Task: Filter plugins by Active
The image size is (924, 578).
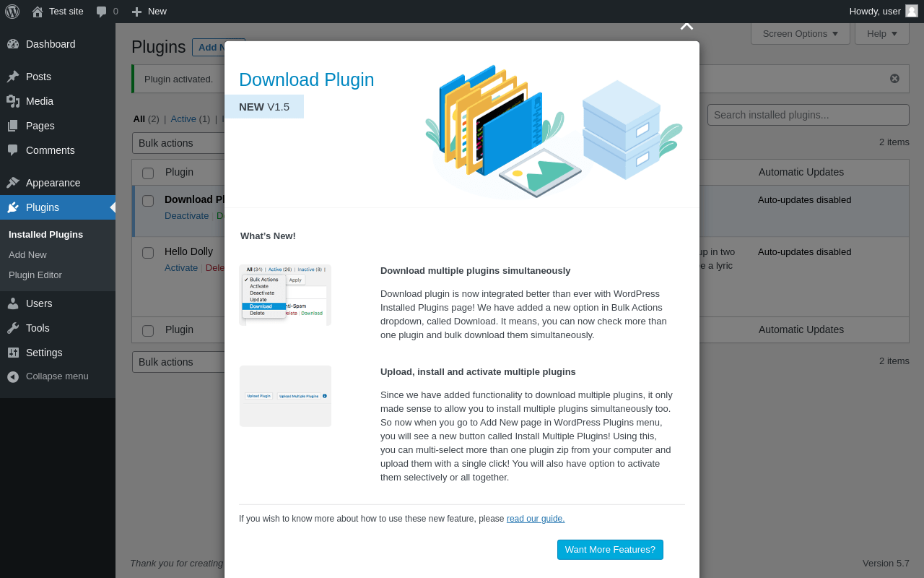Action: coord(183,119)
